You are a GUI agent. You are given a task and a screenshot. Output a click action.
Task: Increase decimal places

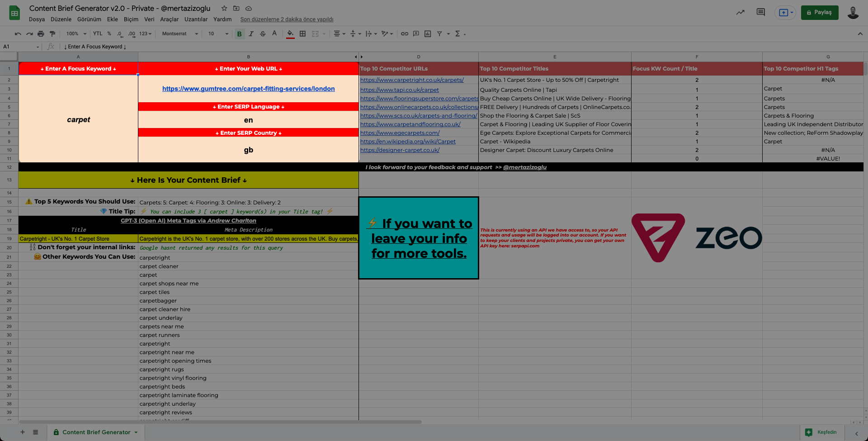pyautogui.click(x=132, y=34)
